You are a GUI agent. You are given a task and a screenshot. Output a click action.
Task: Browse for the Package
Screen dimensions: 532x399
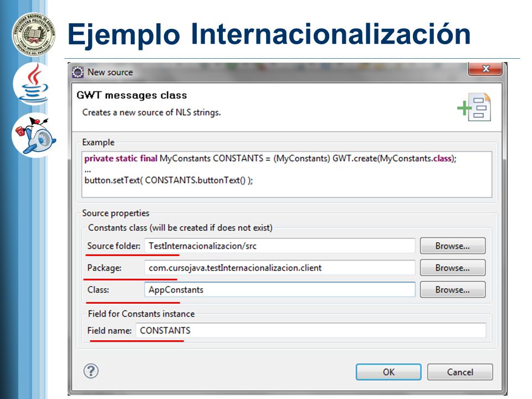pos(453,268)
